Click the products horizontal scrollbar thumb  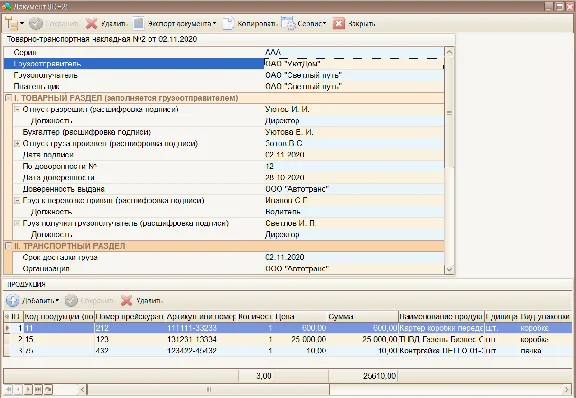click(x=209, y=389)
